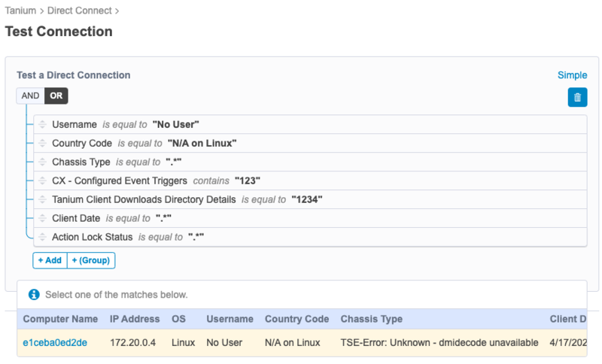Switch filter logic to AND
This screenshot has height=364, width=602.
(30, 96)
